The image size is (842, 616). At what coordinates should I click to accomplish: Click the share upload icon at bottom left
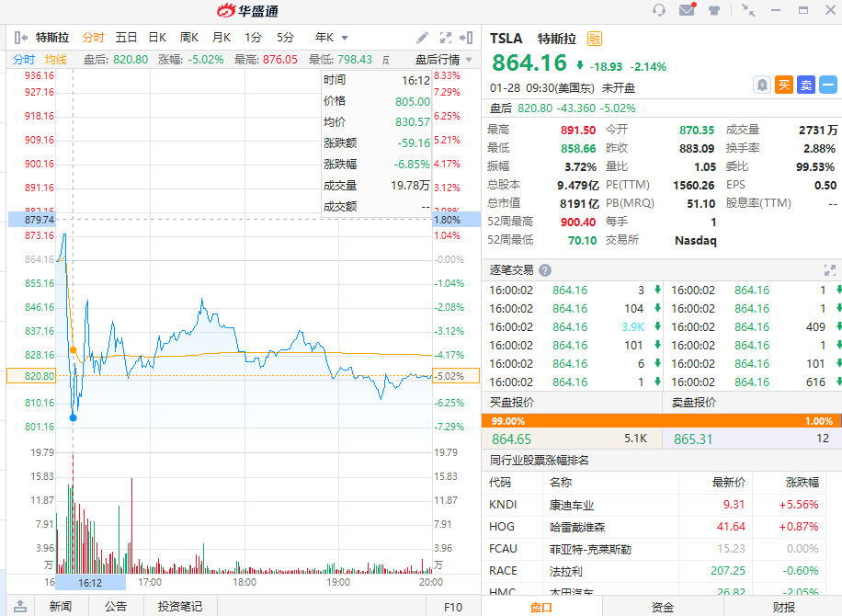point(20,606)
